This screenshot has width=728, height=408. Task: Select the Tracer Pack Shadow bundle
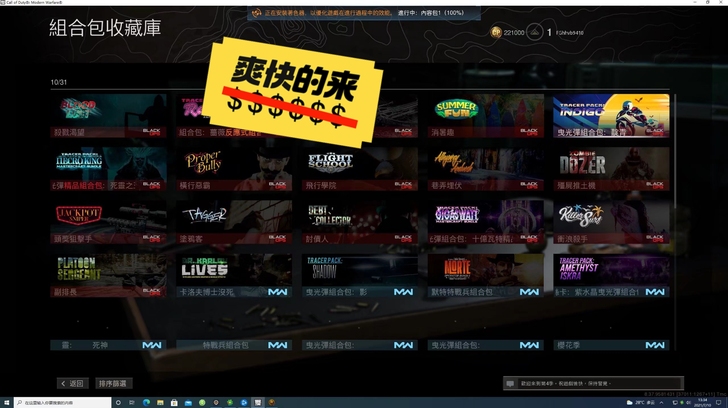[x=360, y=276]
